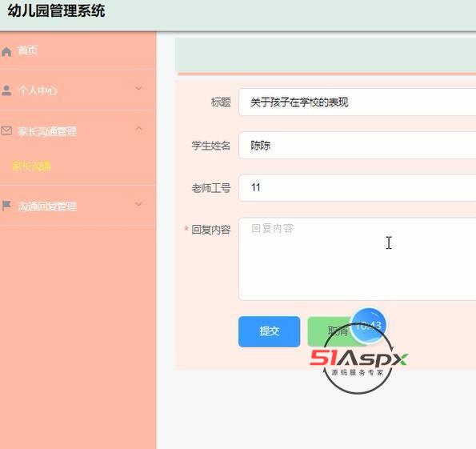Focus the 老师工号 input field

(358, 188)
